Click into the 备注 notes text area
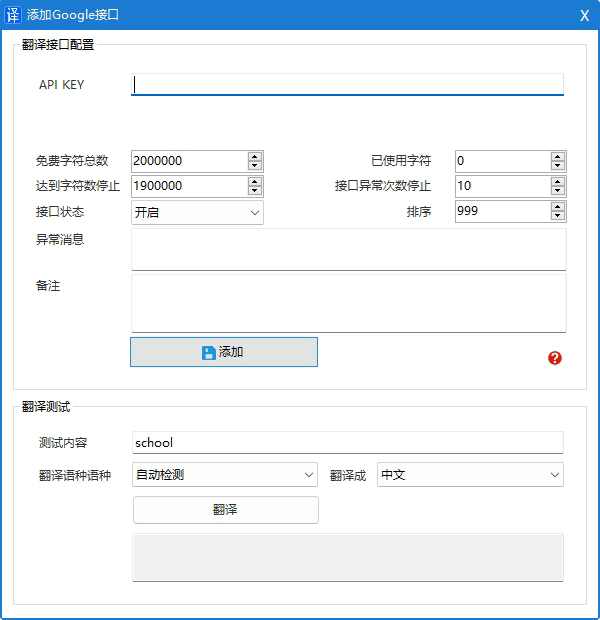This screenshot has width=600, height=620. click(348, 303)
